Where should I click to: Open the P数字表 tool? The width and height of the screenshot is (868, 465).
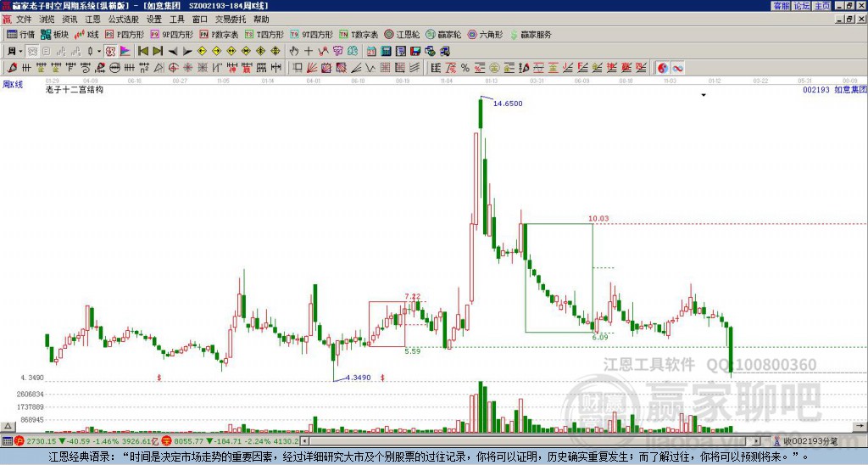[x=219, y=34]
